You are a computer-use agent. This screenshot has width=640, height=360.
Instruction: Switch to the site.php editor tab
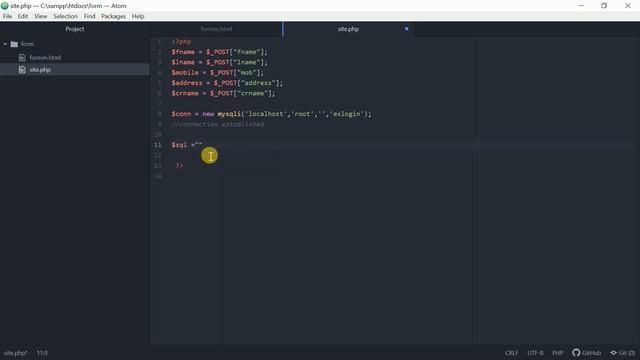tap(348, 29)
